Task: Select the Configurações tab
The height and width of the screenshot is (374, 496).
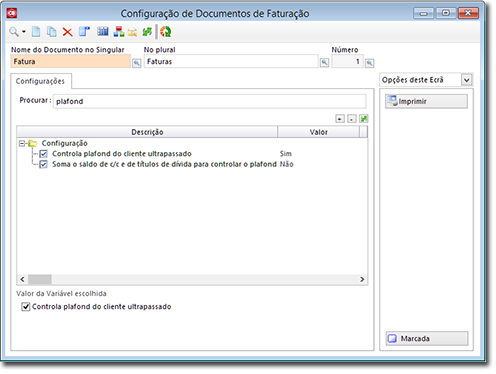Action: tap(40, 81)
